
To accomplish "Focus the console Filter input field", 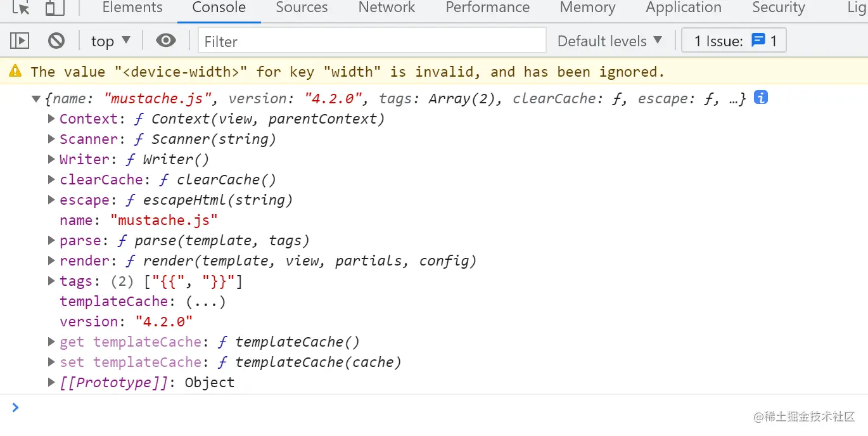I will [372, 41].
